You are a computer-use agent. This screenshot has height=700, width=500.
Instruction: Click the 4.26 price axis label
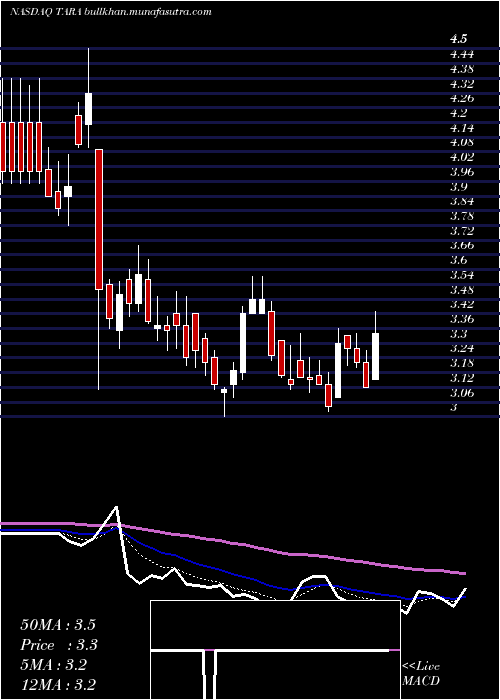click(x=462, y=98)
